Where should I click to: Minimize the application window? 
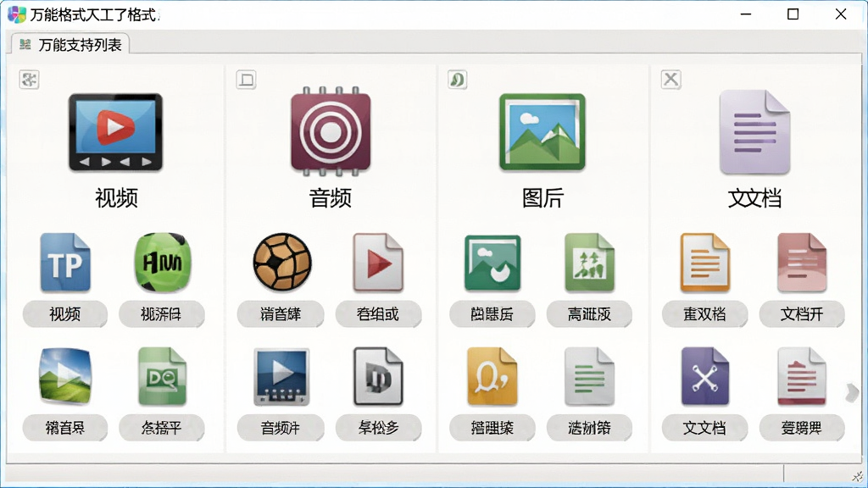click(x=746, y=14)
